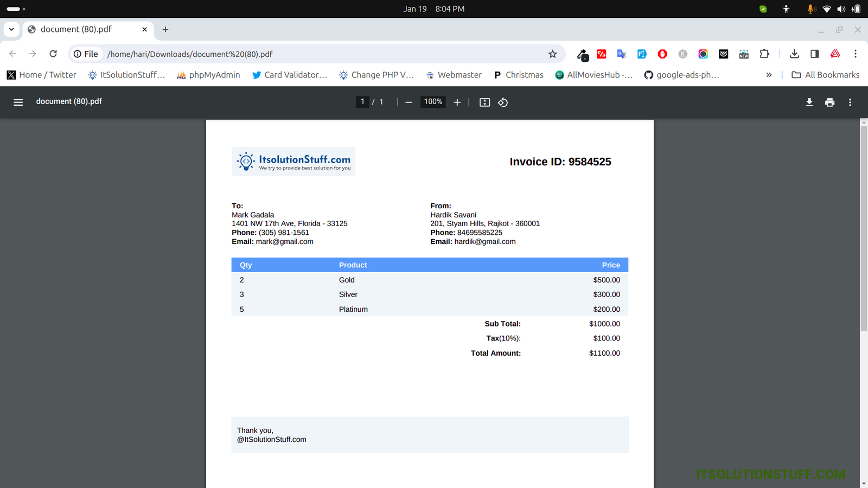This screenshot has width=868, height=488.
Task: Reload the current page
Action: [x=53, y=54]
